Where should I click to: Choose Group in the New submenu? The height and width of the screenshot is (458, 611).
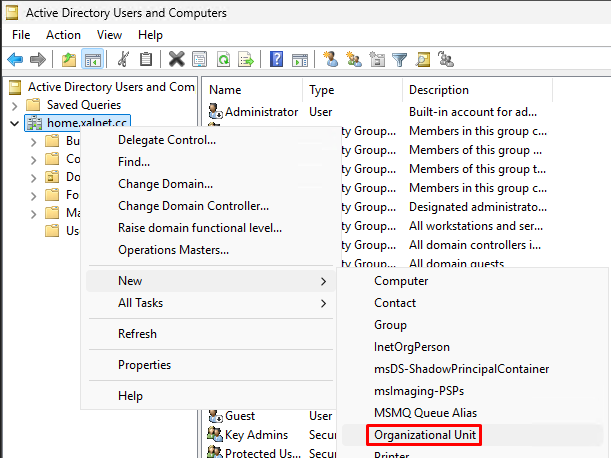click(390, 325)
